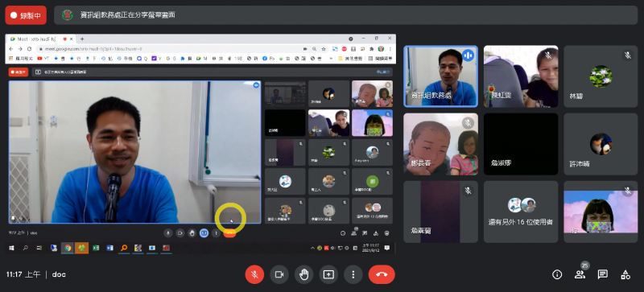644x292 pixels.
Task: Click the red 錄製中 recording indicator
Action: [x=26, y=15]
